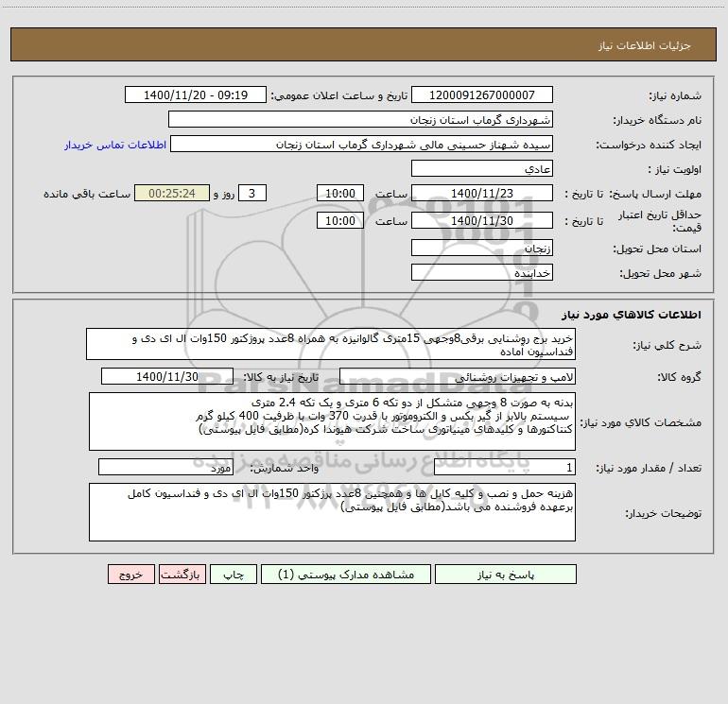Click the goods specification text area

332,421
